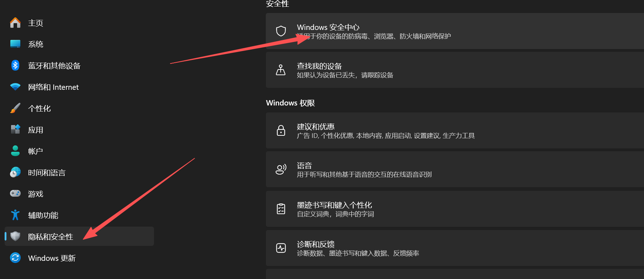This screenshot has height=279, width=644.
Task: Open 语音 online recognition settings
Action: click(455, 169)
